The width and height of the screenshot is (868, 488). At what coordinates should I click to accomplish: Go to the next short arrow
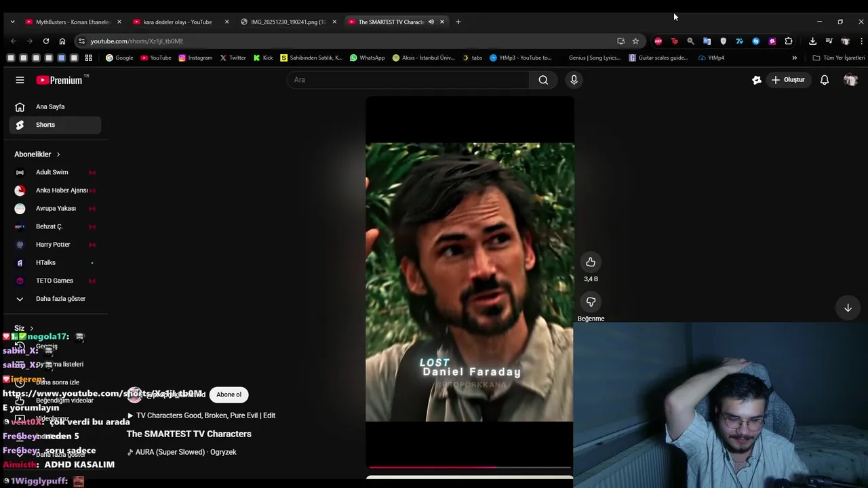pos(848,308)
